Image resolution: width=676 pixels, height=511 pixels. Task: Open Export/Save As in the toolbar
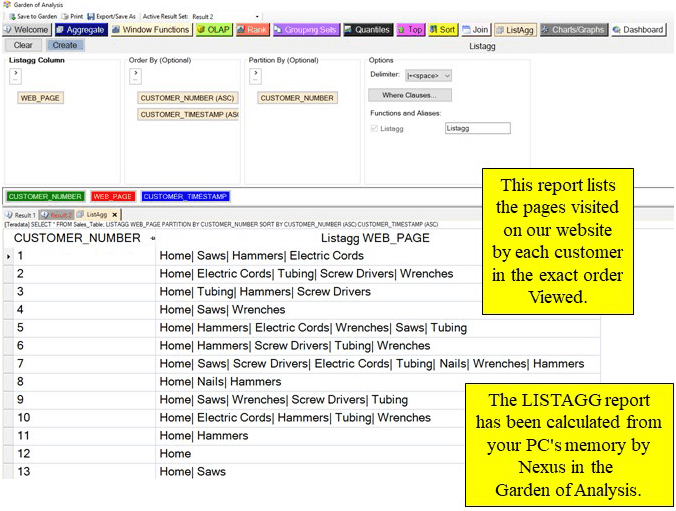pos(111,17)
